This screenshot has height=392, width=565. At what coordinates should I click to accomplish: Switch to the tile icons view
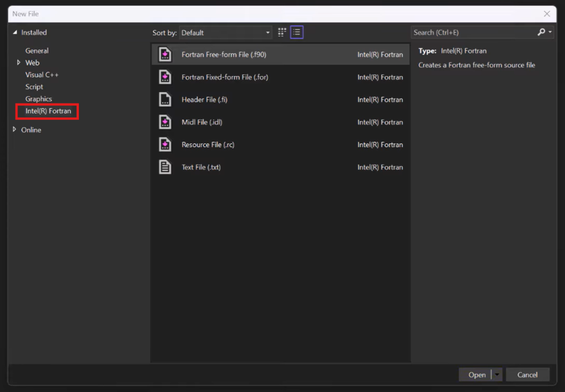(282, 33)
